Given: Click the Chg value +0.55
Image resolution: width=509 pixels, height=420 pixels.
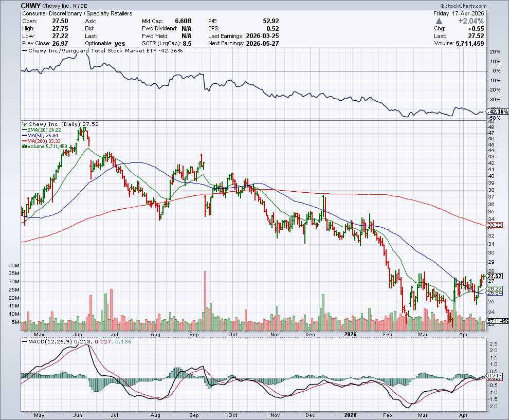Looking at the screenshot, I should pyautogui.click(x=476, y=29).
